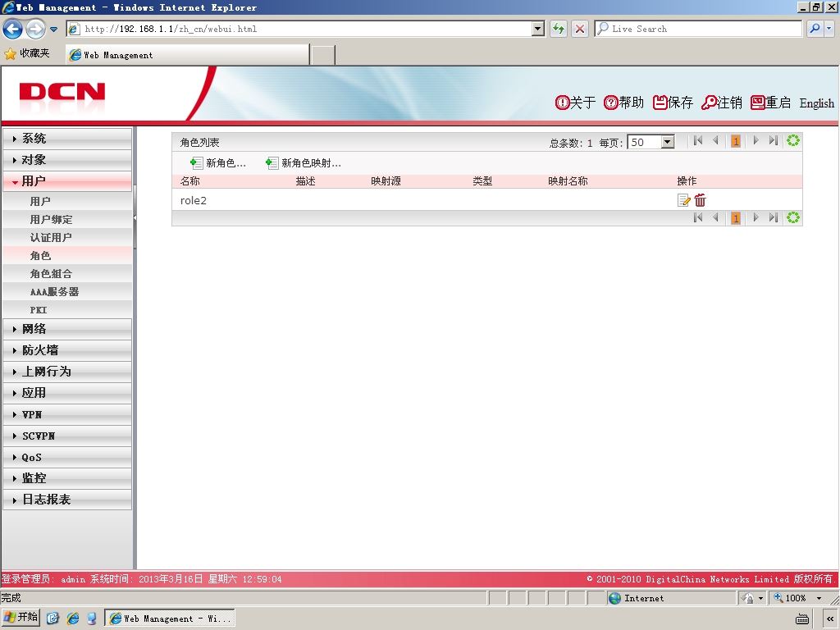The height and width of the screenshot is (630, 840).
Task: Go to the next page in the bottom pager
Action: click(x=756, y=217)
